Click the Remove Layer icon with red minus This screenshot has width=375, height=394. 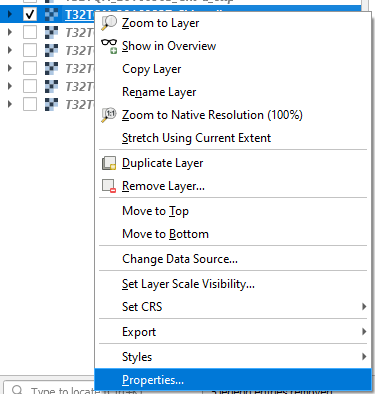109,186
